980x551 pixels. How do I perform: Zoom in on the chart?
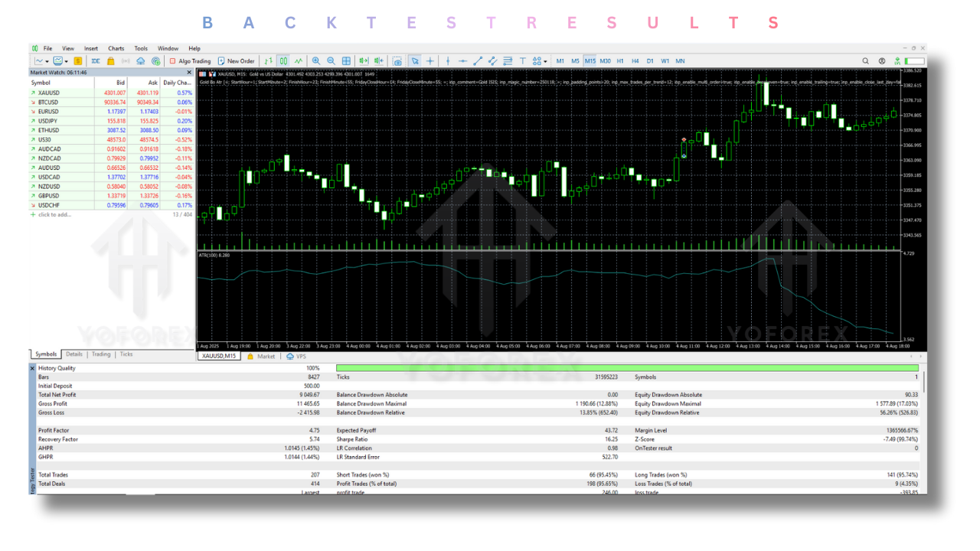pos(314,61)
